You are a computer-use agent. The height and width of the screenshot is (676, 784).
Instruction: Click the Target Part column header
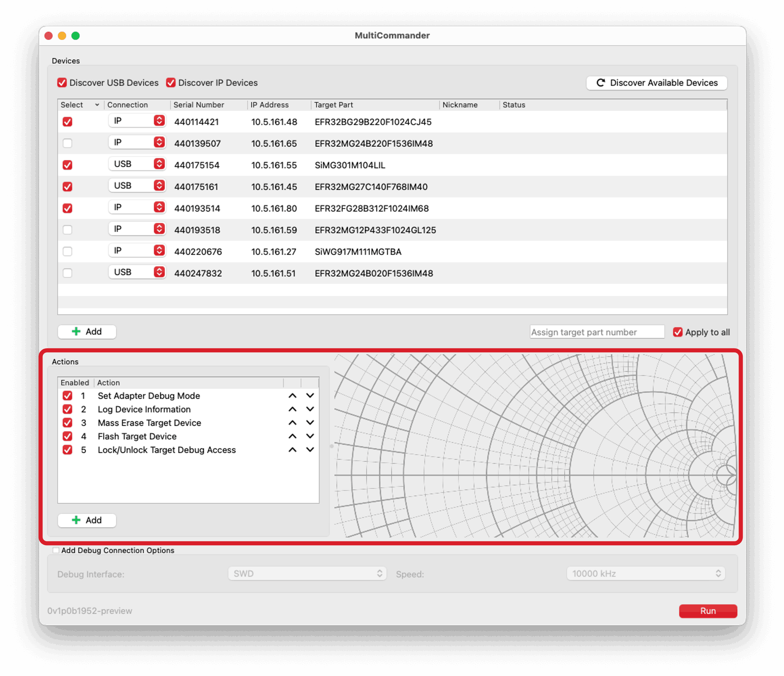333,105
